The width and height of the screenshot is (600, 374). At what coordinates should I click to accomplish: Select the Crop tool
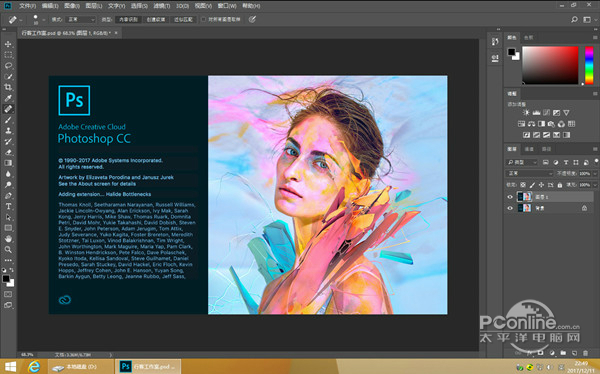pos(8,87)
